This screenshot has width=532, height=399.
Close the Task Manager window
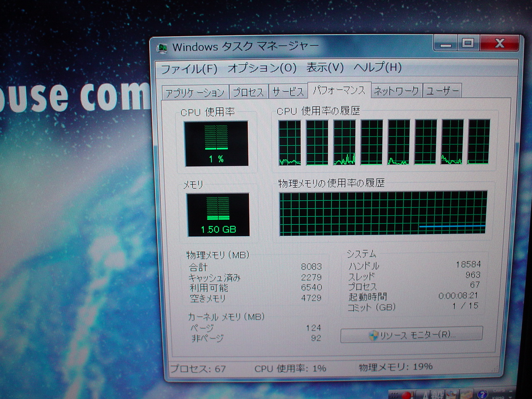click(x=500, y=43)
